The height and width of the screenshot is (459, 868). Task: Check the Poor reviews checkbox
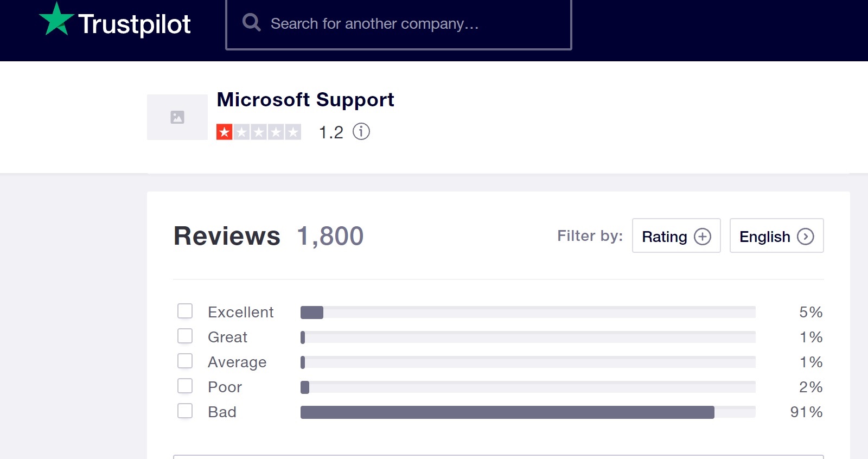185,386
